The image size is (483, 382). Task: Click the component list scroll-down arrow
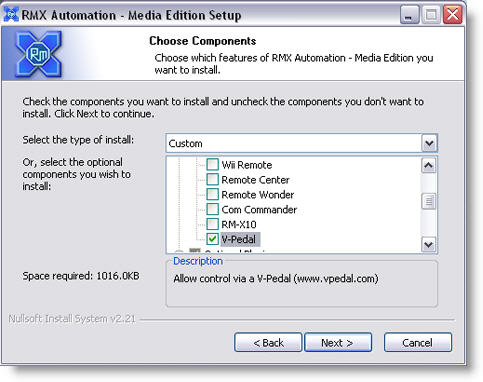pyautogui.click(x=429, y=245)
